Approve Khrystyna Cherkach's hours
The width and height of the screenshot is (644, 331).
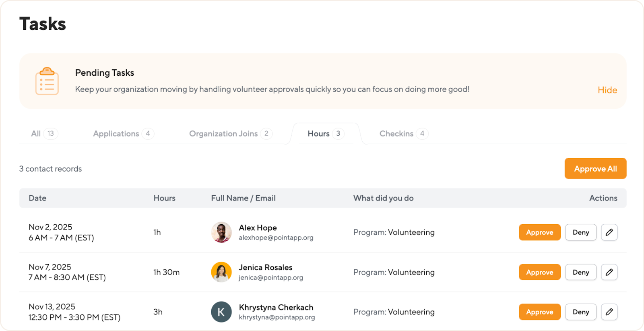(x=540, y=312)
